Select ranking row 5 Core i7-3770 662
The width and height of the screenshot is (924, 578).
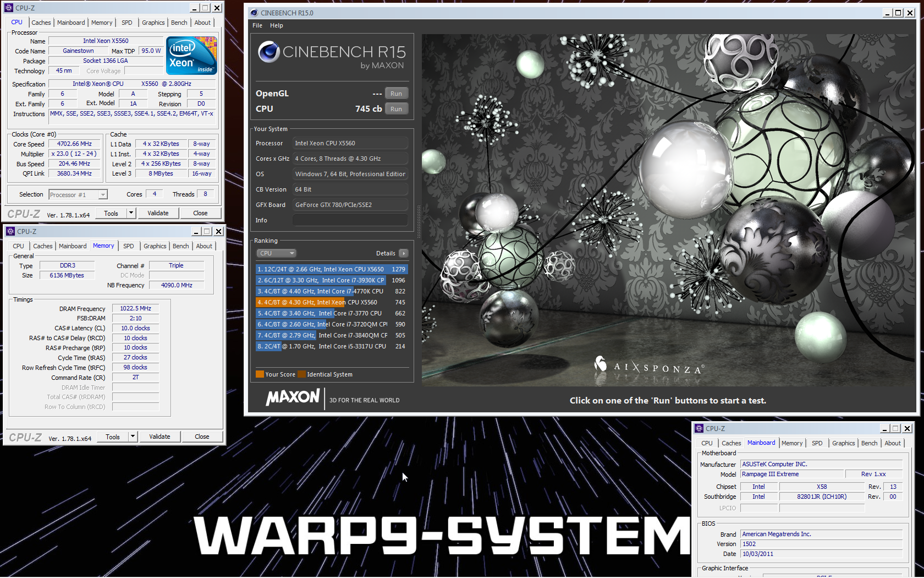point(332,313)
